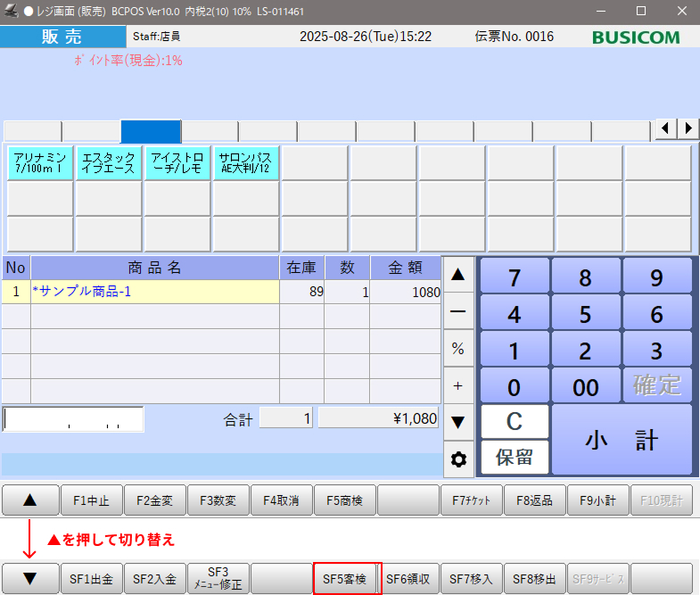The height and width of the screenshot is (595, 700).
Task: Select the first empty category tab
Action: point(32,131)
